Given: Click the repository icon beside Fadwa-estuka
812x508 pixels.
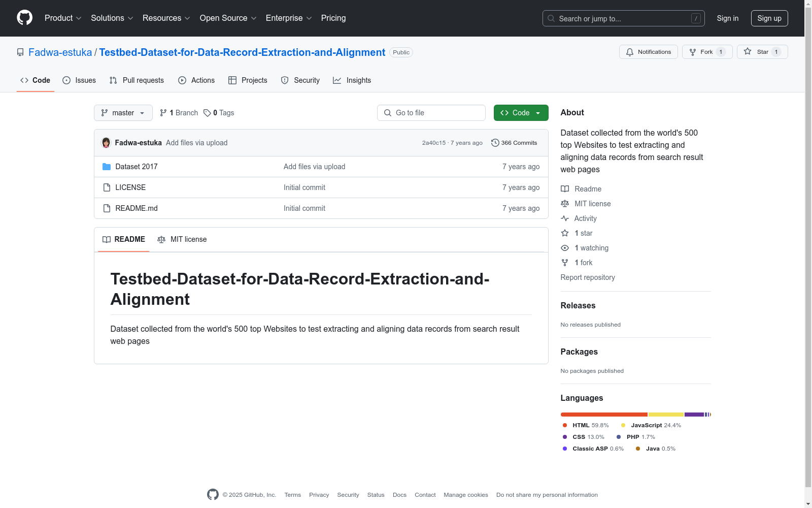Looking at the screenshot, I should click(20, 52).
